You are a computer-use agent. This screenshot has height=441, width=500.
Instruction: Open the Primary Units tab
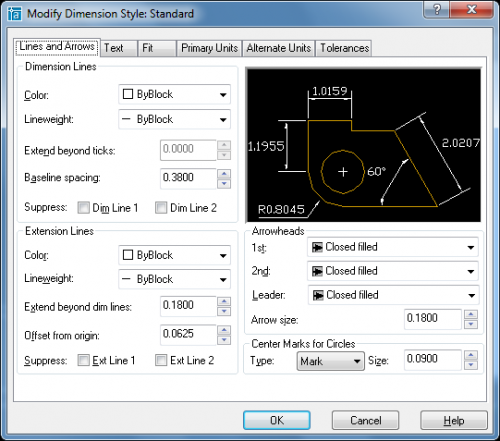(209, 48)
